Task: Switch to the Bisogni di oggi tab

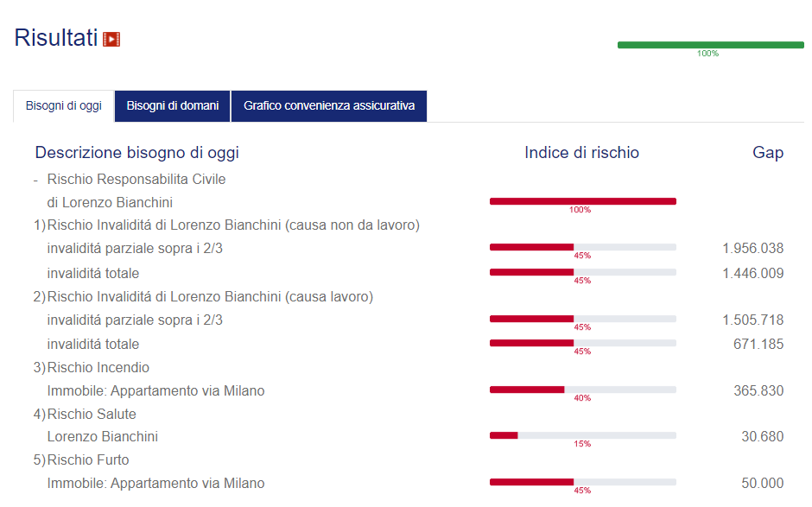Action: click(x=64, y=106)
